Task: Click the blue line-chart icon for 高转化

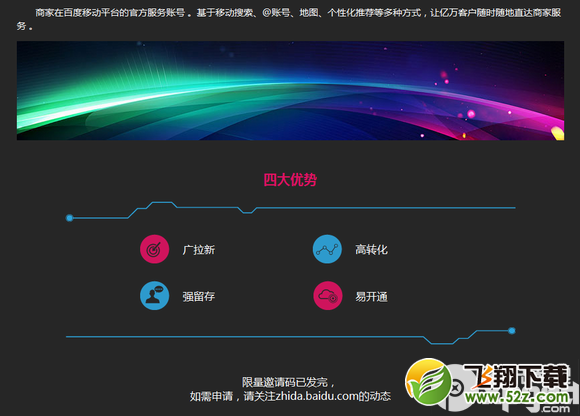Action: point(327,249)
